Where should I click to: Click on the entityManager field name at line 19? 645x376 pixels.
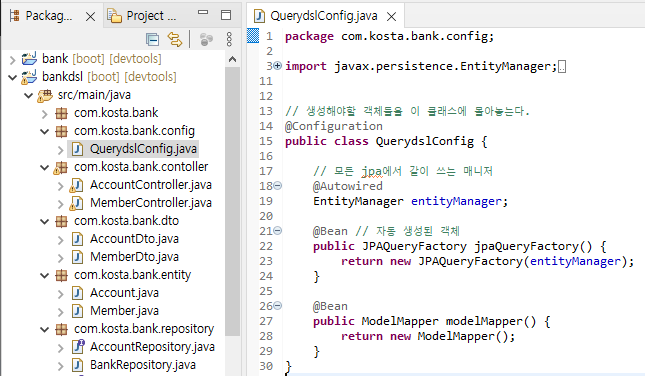456,201
